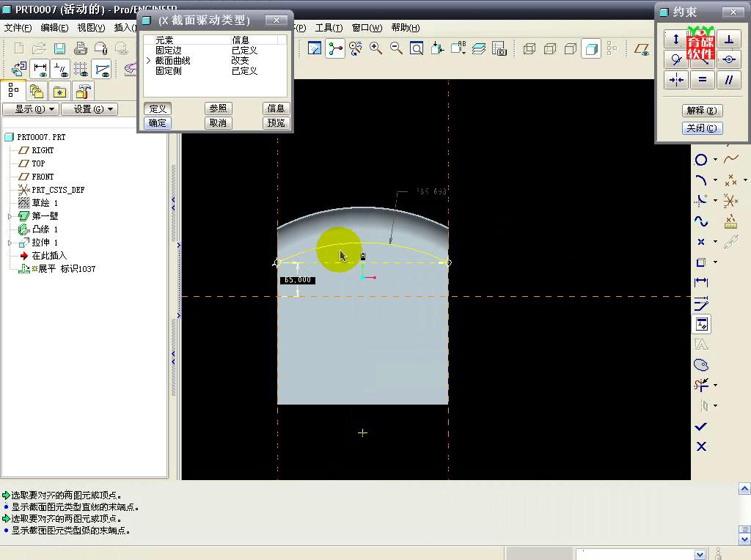This screenshot has width=751, height=560.
Task: Open the 窗口 menu
Action: [367, 28]
